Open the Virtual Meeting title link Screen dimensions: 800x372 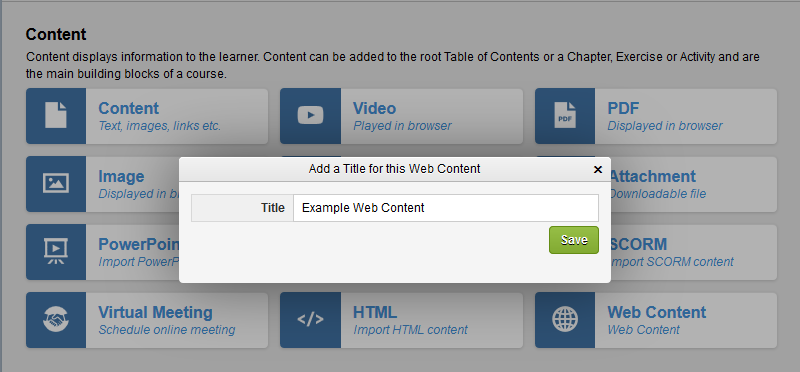155,312
